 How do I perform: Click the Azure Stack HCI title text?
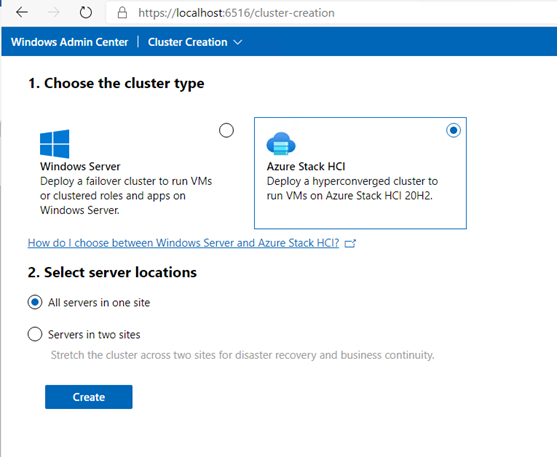tap(306, 166)
